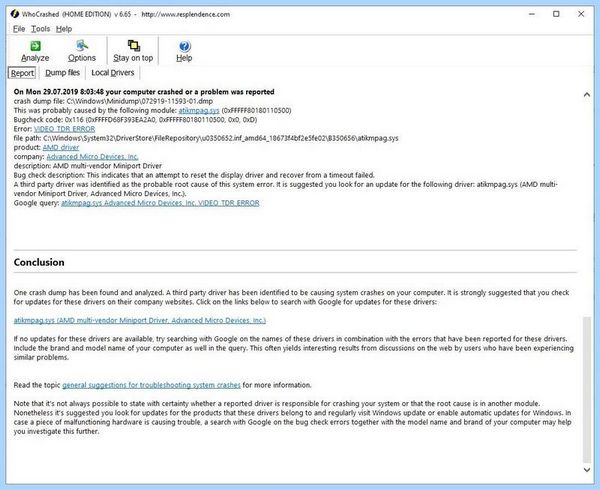Open the Tools menu

click(x=40, y=29)
